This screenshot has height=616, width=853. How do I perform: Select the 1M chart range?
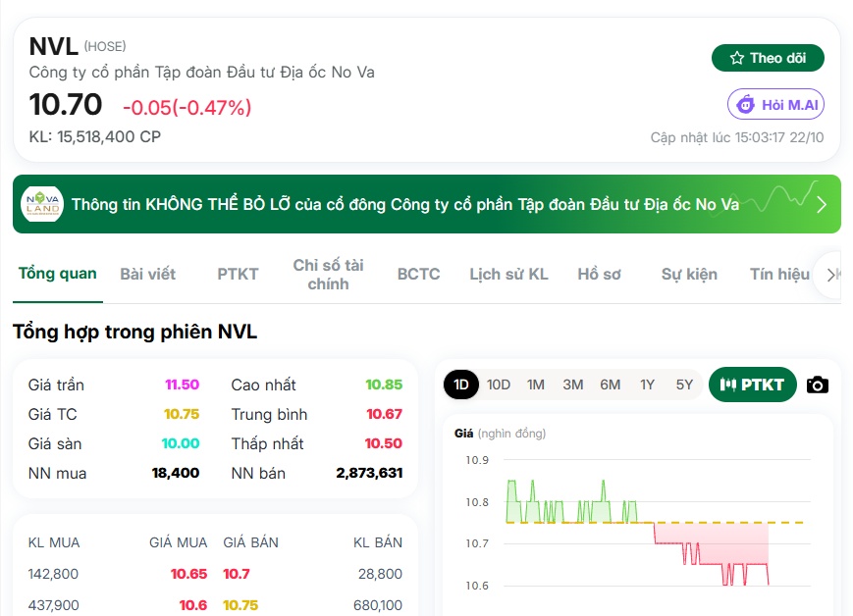[535, 385]
